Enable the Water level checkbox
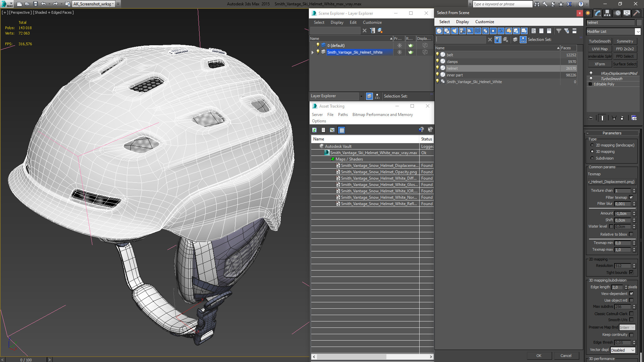This screenshot has width=644, height=362. 611,226
